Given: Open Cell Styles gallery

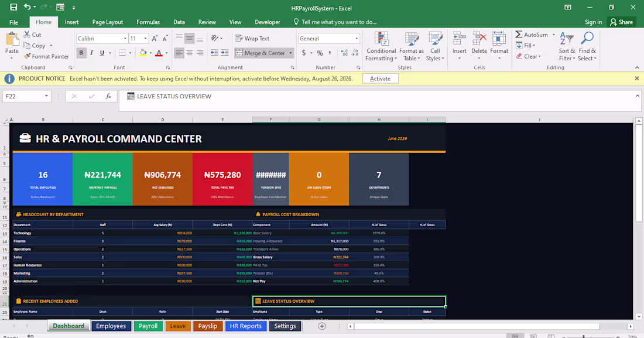Looking at the screenshot, I should pyautogui.click(x=435, y=46).
